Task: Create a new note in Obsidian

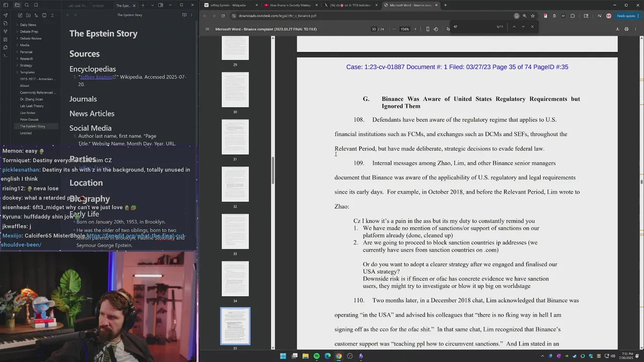Action: point(20,16)
